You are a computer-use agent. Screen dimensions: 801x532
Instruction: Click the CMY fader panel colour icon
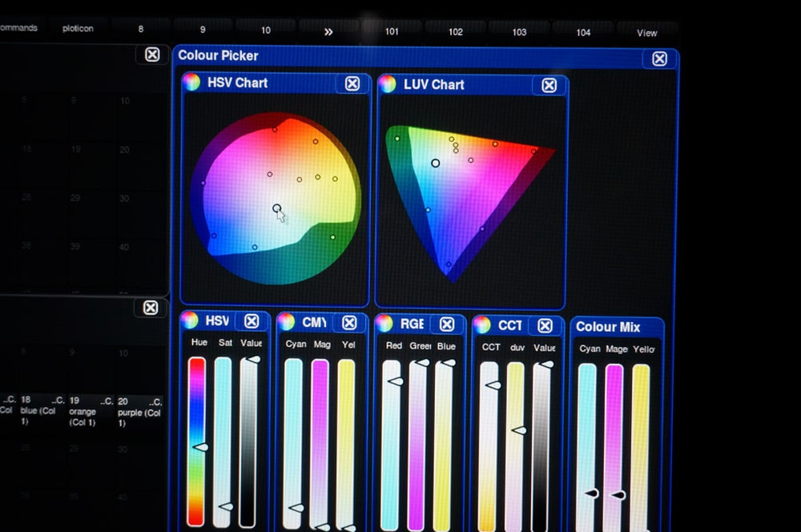[286, 322]
